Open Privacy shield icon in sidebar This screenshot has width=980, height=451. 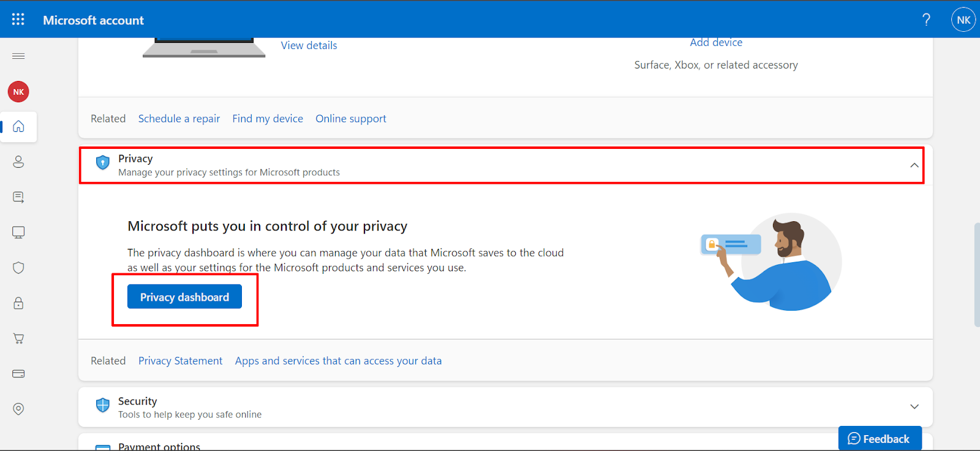click(x=18, y=268)
